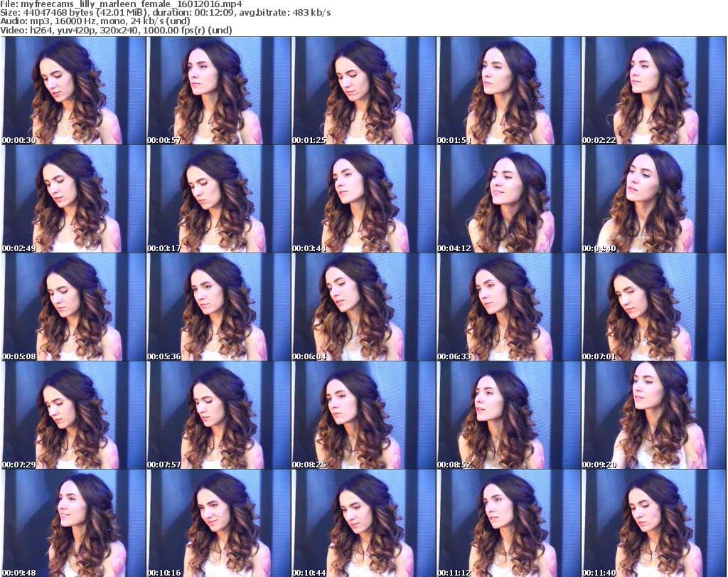Select the frame at 00:03:44
The image size is (728, 577).
(363, 198)
